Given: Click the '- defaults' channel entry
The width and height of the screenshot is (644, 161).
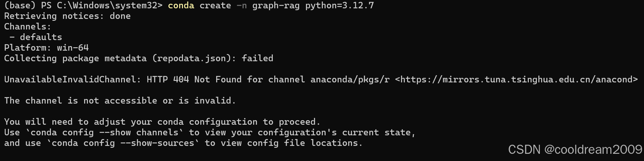Looking at the screenshot, I should (x=36, y=37).
